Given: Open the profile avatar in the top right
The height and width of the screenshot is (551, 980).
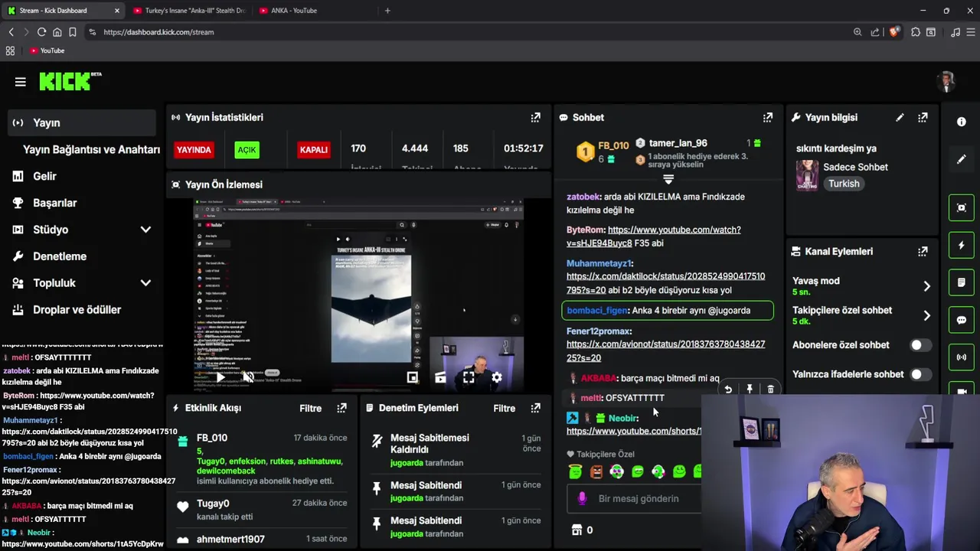Looking at the screenshot, I should (x=947, y=81).
